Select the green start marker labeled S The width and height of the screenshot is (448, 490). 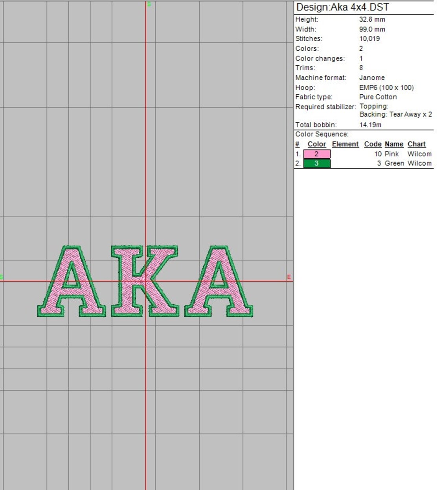click(1, 277)
